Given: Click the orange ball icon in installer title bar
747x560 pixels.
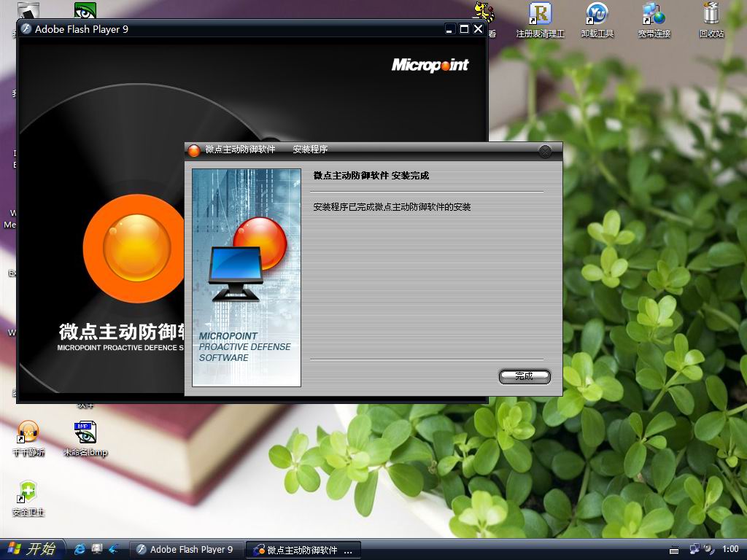Looking at the screenshot, I should click(x=194, y=150).
